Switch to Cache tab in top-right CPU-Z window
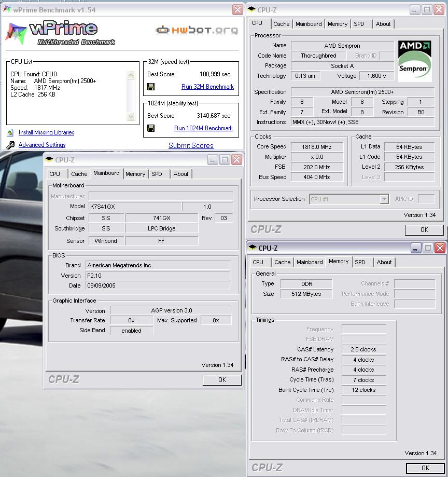This screenshot has height=477, width=448. pyautogui.click(x=282, y=24)
